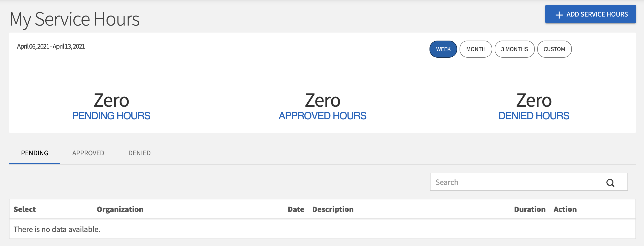Click the April 06 – April 13 date range text
The width and height of the screenshot is (644, 246).
pyautogui.click(x=51, y=47)
